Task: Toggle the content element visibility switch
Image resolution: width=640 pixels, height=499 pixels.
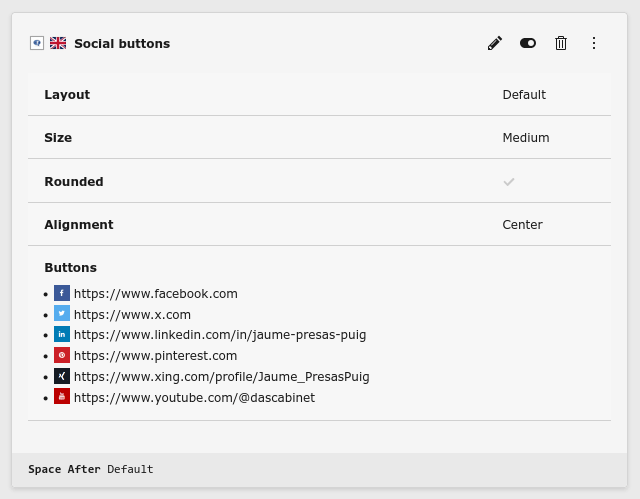Action: (528, 43)
